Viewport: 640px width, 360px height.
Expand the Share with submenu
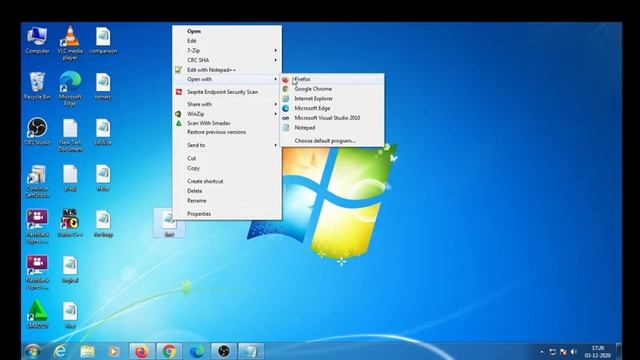click(227, 104)
